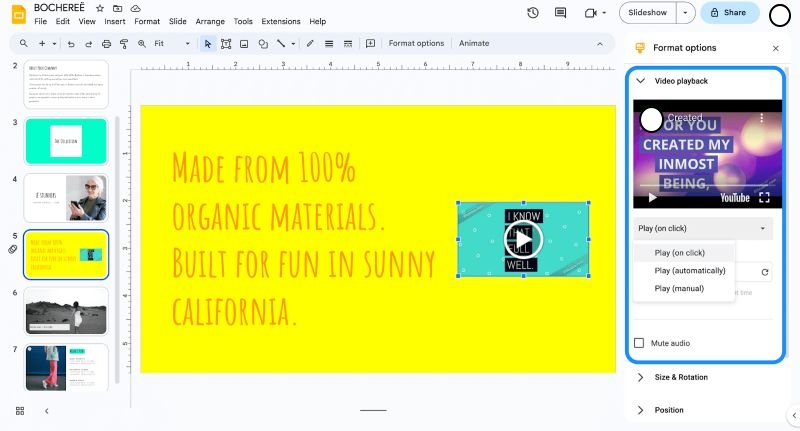The image size is (800, 431).
Task: Click YouTube logo in video preview
Action: [735, 198]
